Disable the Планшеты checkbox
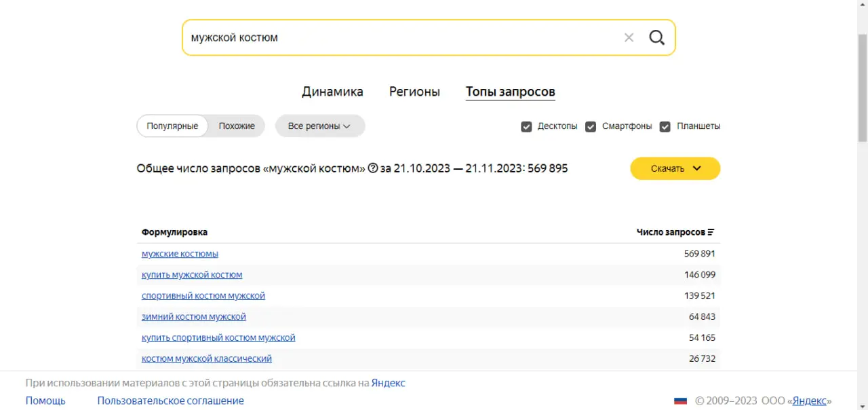The image size is (868, 410). 665,126
